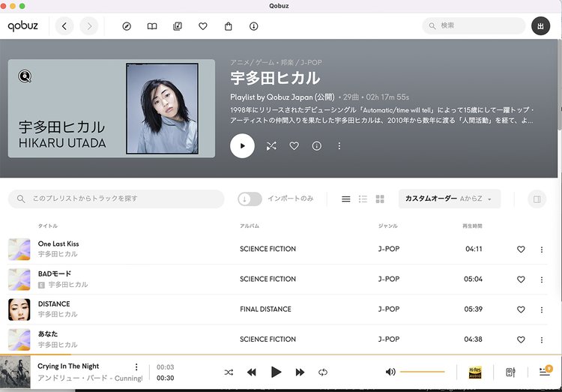This screenshot has height=392, width=562.
Task: Click the track search field in playlist
Action: coord(116,199)
